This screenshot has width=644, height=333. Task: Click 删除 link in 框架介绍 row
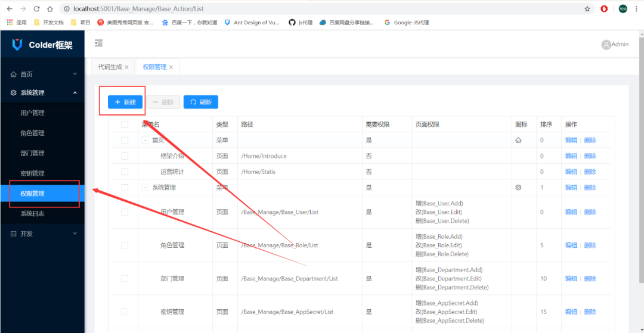point(590,156)
